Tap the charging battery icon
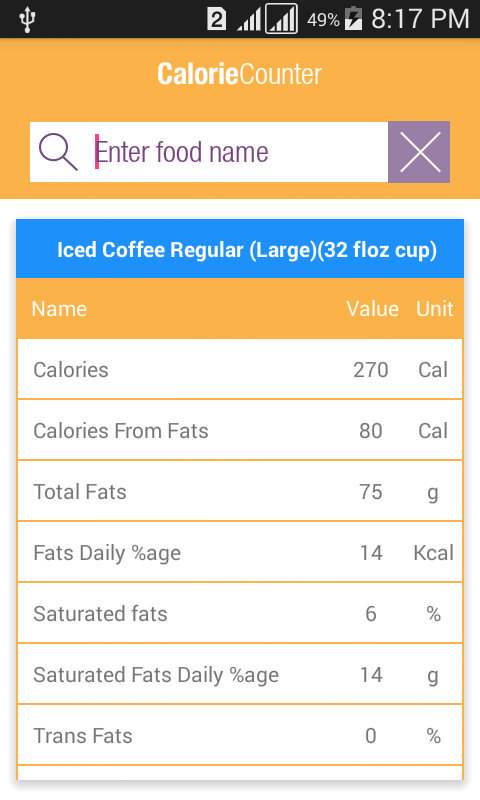This screenshot has height=800, width=480. pos(353,19)
